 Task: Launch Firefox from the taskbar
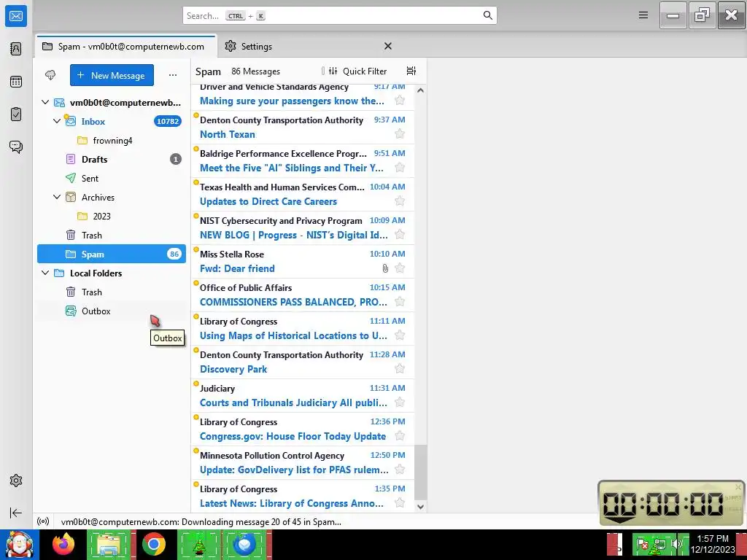coord(63,544)
